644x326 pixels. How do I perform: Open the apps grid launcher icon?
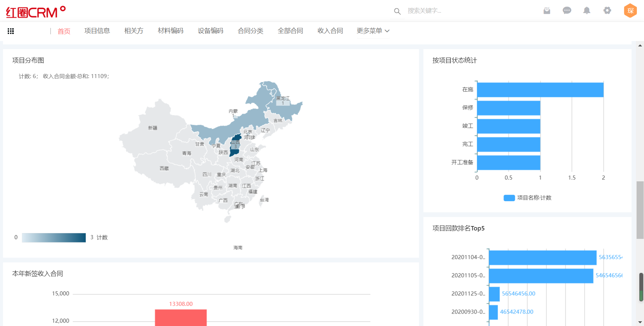coord(11,31)
